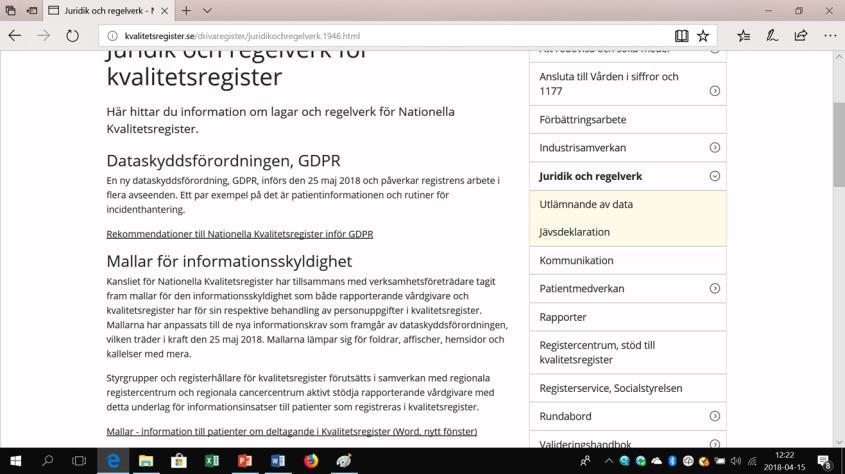Open the Favorites hub icon
This screenshot has width=845, height=474.
[x=744, y=36]
